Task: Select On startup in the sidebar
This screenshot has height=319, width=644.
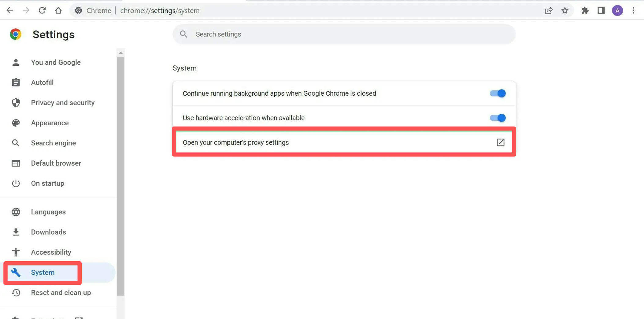Action: tap(48, 183)
